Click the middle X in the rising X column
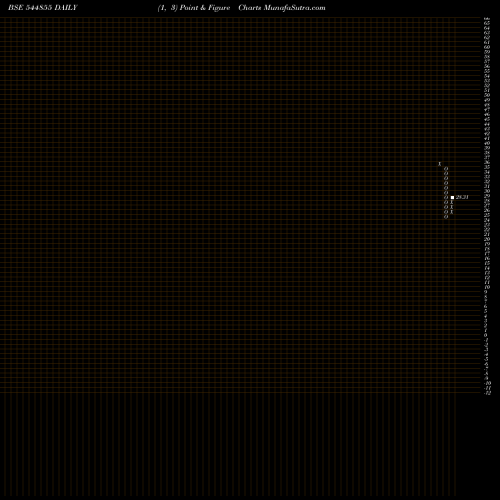This screenshot has width=500, height=500. [x=451, y=207]
